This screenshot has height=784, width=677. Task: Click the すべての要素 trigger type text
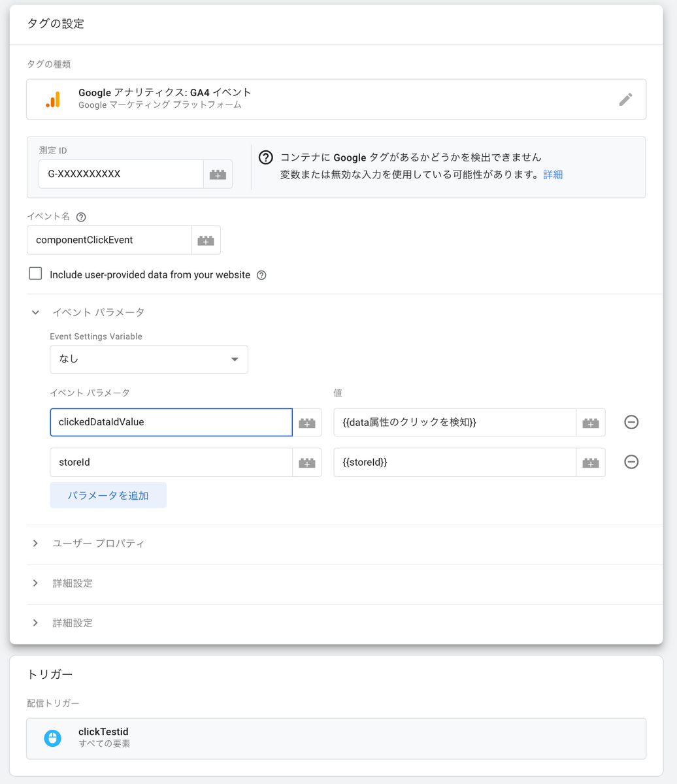point(105,743)
